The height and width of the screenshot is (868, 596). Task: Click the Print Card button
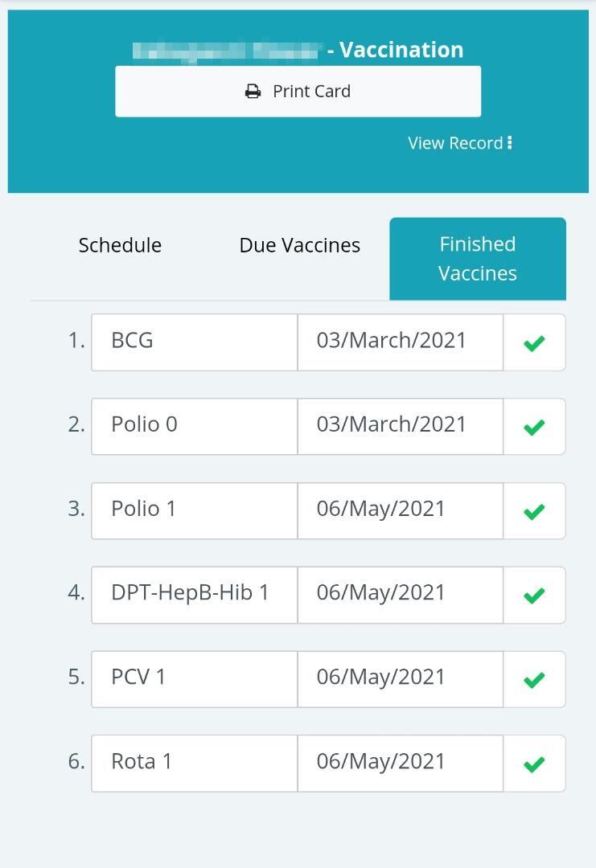coord(298,92)
